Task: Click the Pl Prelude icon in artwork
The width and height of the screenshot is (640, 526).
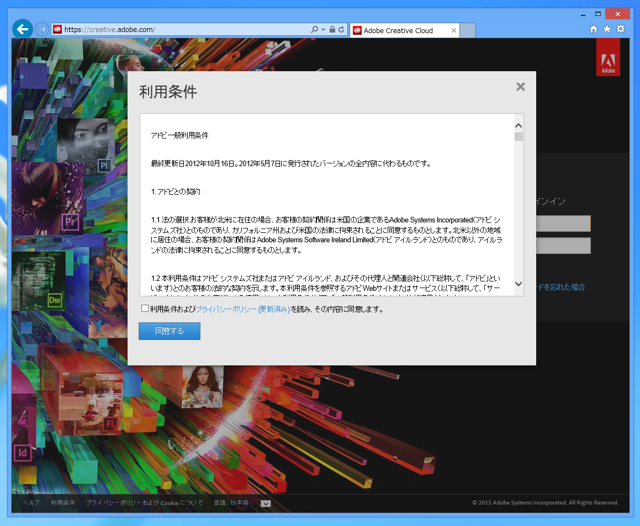Action: (x=104, y=166)
